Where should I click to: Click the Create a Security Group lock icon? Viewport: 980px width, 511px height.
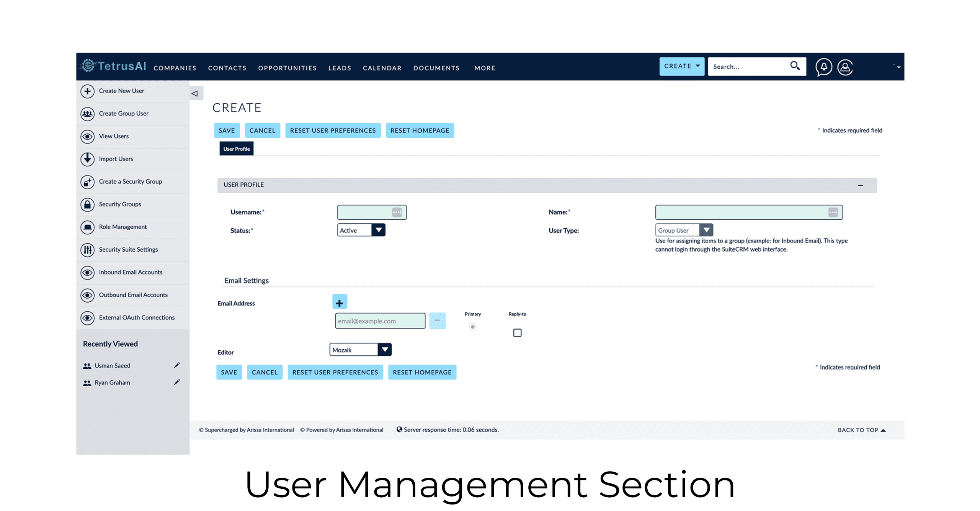tap(87, 182)
